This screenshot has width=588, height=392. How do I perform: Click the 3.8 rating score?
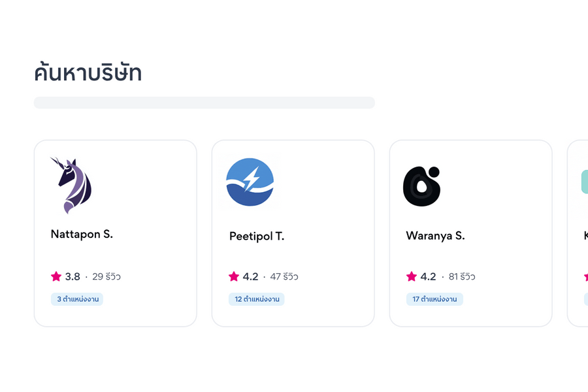click(73, 277)
